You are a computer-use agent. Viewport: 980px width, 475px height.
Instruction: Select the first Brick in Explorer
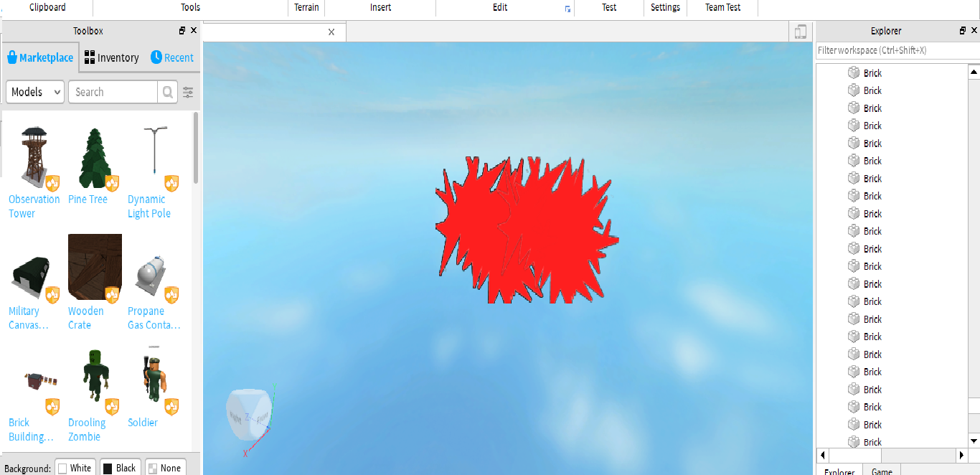pos(872,73)
